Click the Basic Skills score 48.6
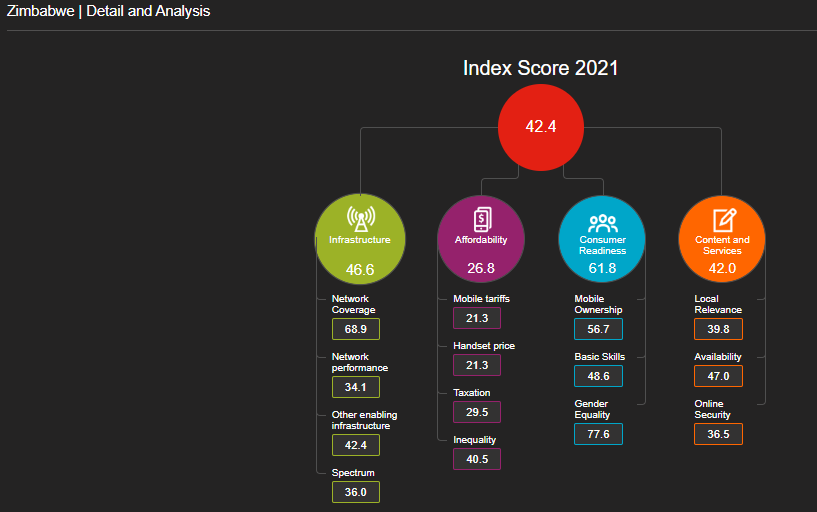817x512 pixels. [598, 376]
